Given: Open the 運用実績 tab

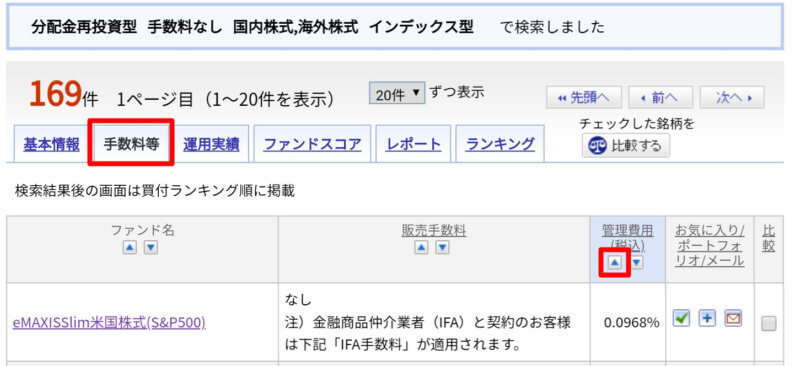Looking at the screenshot, I should [211, 144].
